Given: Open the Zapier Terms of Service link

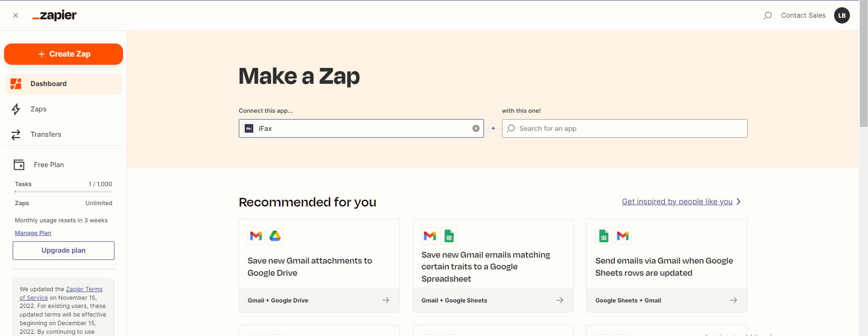Looking at the screenshot, I should point(61,293).
